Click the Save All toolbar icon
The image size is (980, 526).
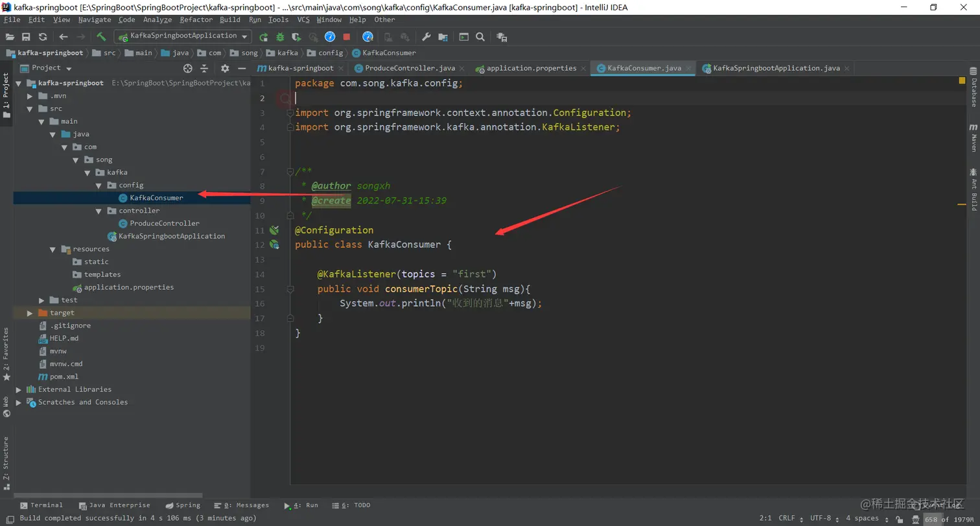point(27,37)
